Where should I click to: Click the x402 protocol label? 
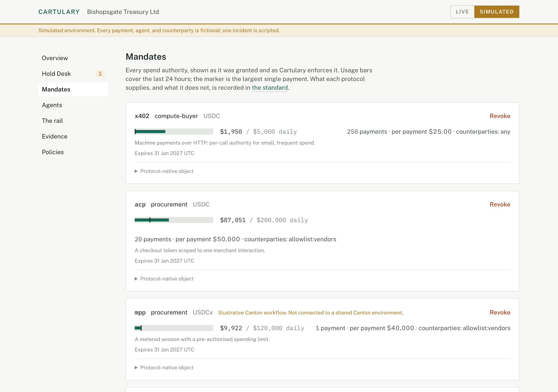pos(142,116)
